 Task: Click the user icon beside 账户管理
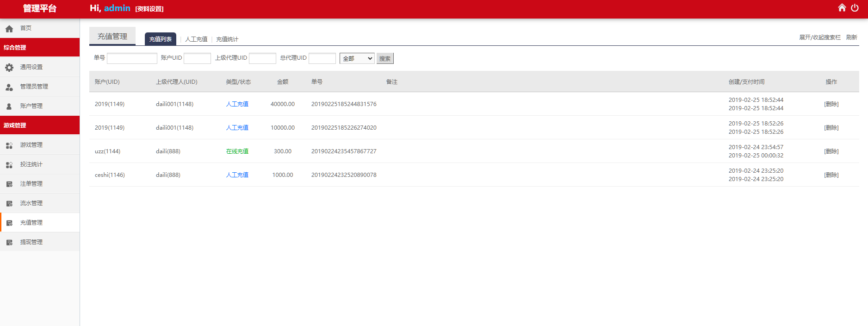[x=9, y=107]
